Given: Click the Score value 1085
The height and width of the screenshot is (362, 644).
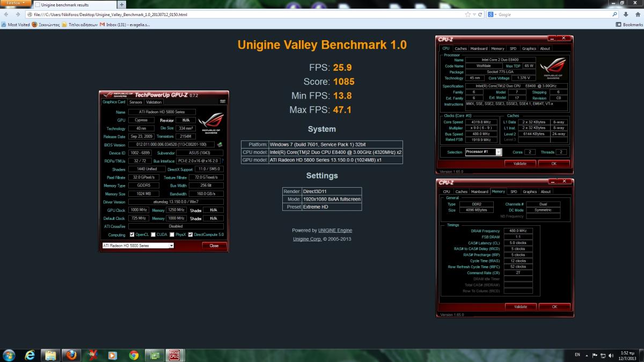Looking at the screenshot, I should click(x=344, y=82).
